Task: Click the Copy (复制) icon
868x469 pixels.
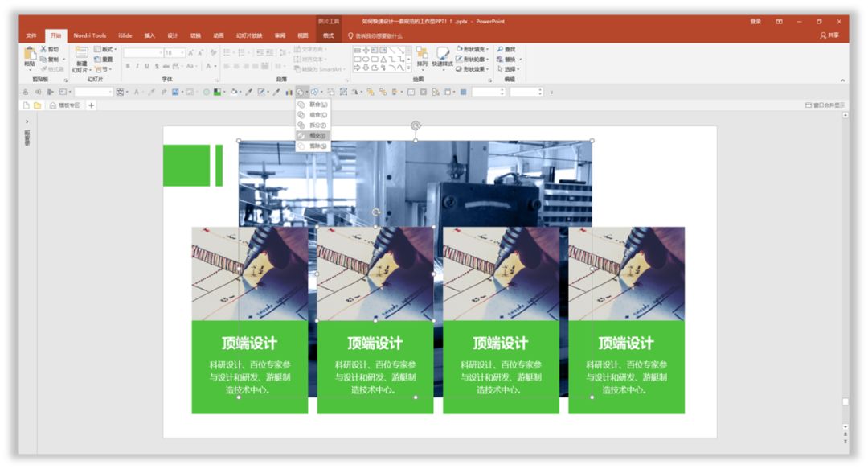Action: pos(43,59)
